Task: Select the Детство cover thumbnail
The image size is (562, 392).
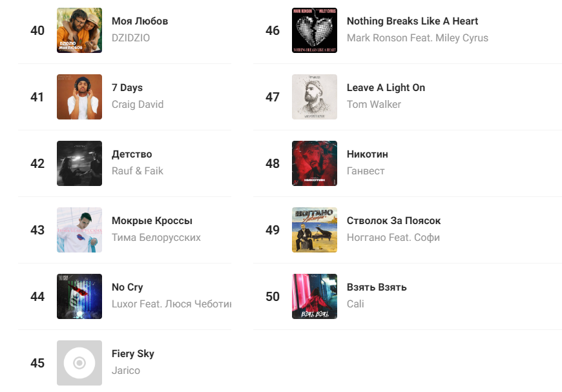Action: tap(79, 163)
